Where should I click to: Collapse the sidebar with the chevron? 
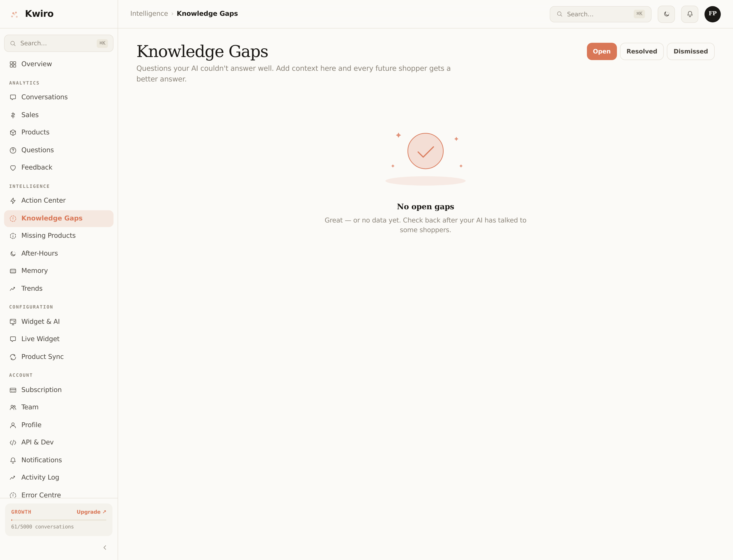(105, 548)
